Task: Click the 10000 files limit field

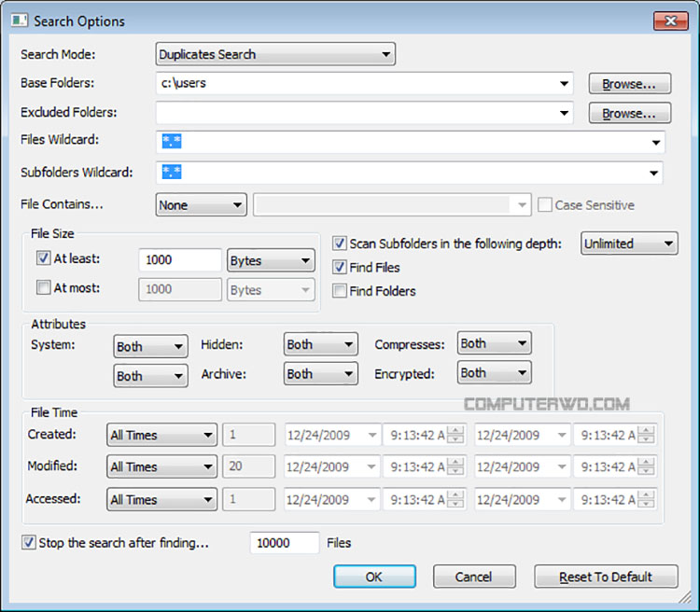Action: 285,543
